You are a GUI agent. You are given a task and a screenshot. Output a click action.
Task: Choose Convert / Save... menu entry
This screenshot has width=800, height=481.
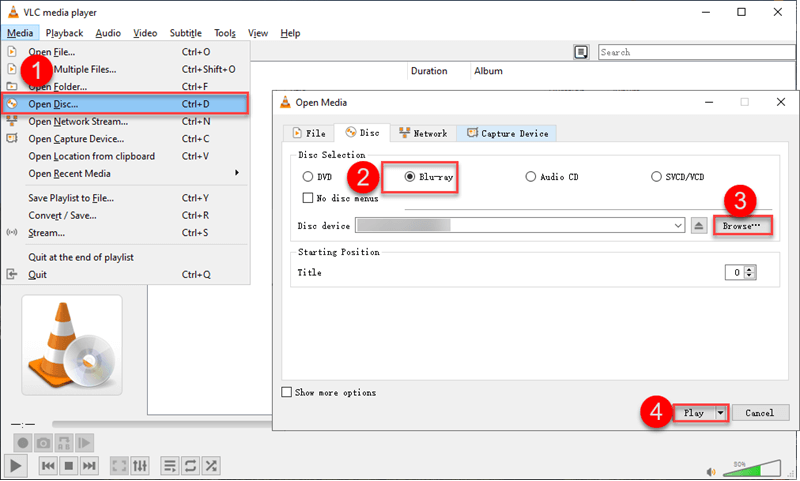125,215
